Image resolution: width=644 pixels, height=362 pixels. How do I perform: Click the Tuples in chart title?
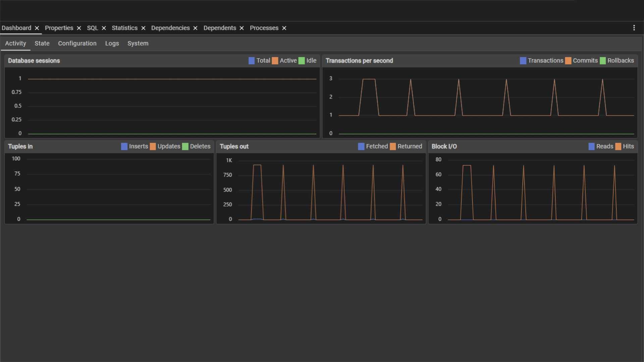point(20,146)
